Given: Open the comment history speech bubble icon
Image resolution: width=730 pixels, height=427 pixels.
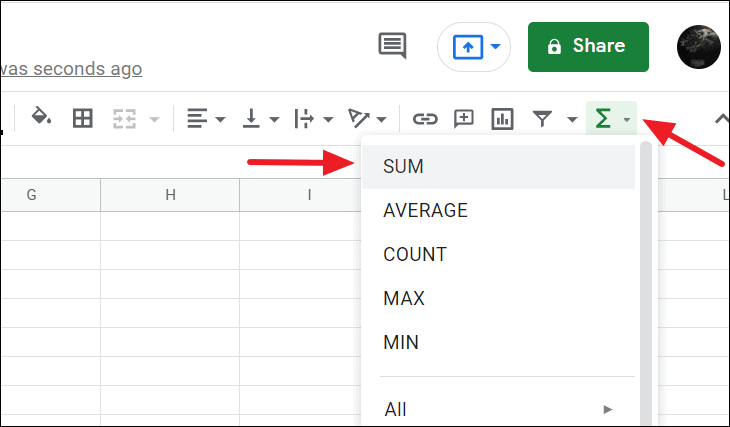Looking at the screenshot, I should tap(392, 46).
